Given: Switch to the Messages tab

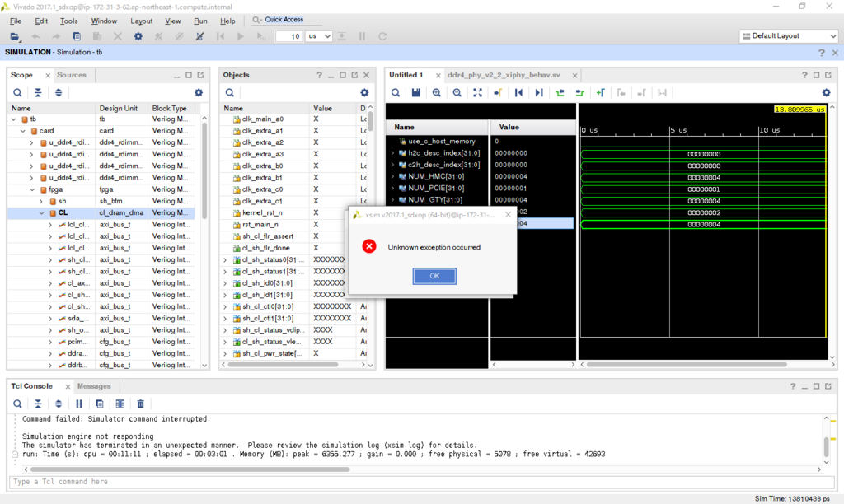Looking at the screenshot, I should coord(94,386).
